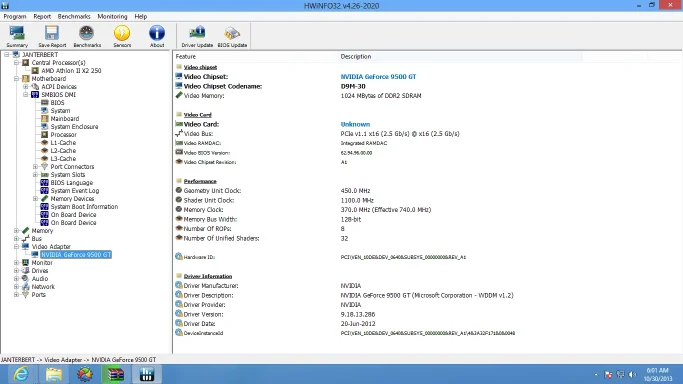Open the Program menu

point(15,17)
